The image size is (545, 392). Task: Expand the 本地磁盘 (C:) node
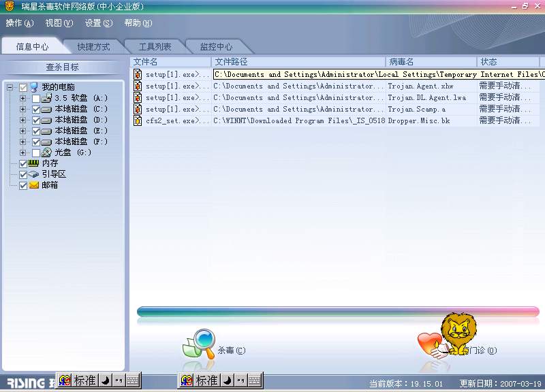coord(23,110)
